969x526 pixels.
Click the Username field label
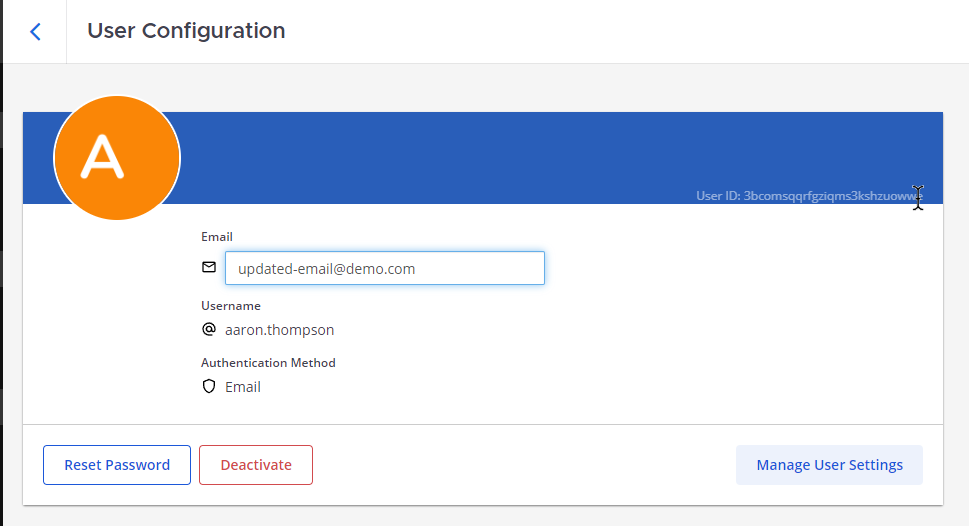tap(231, 306)
